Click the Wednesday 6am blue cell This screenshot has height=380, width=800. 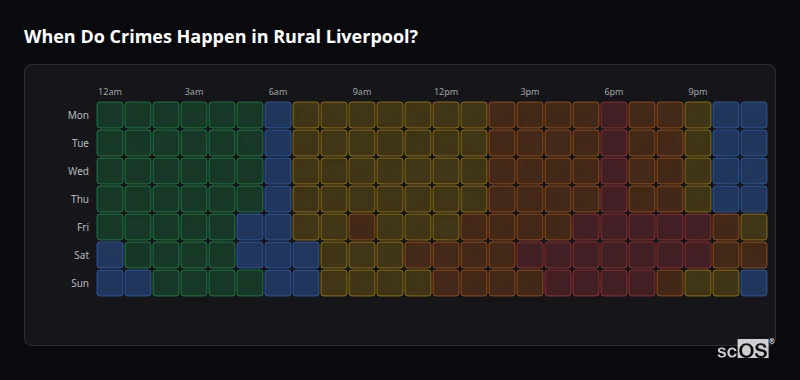pos(278,171)
